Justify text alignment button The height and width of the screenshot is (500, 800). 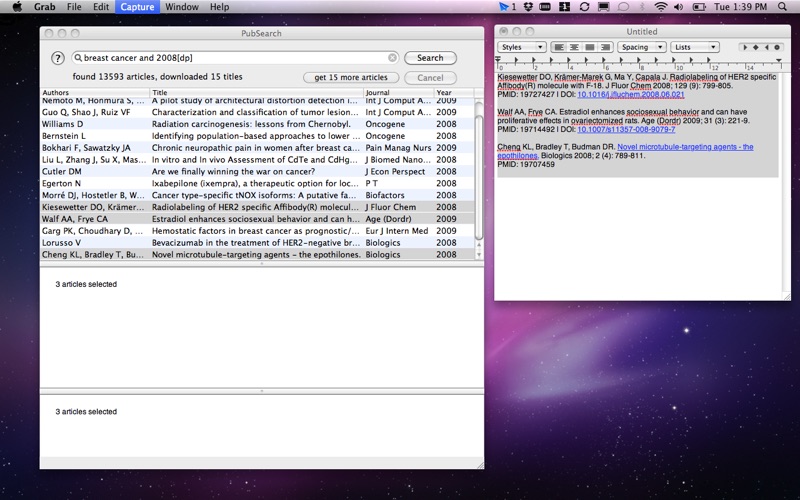click(x=590, y=47)
